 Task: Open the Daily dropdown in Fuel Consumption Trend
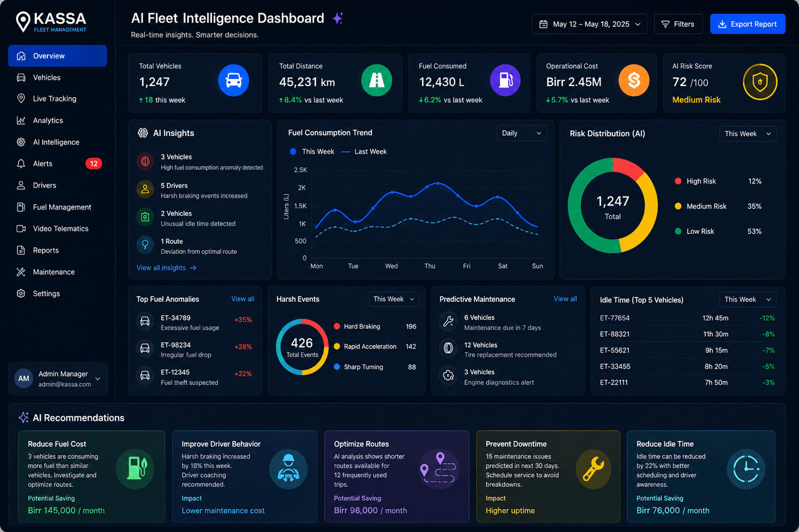(522, 133)
